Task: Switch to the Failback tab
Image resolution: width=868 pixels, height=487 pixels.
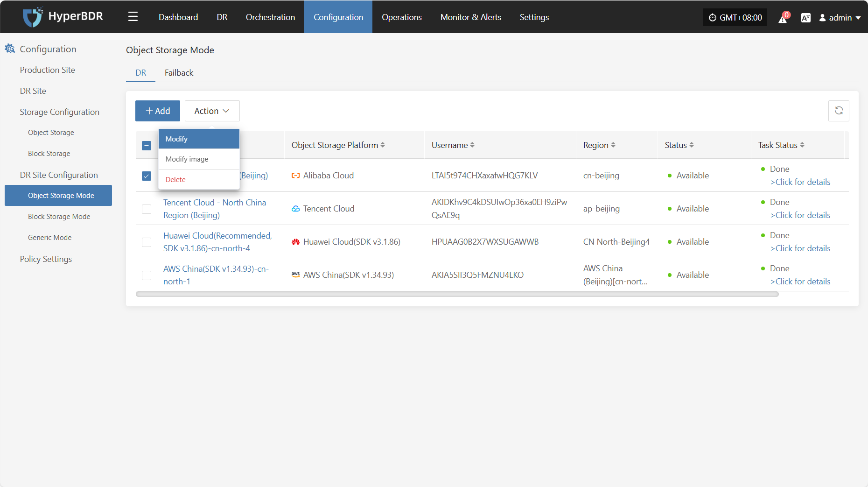Action: (x=179, y=72)
